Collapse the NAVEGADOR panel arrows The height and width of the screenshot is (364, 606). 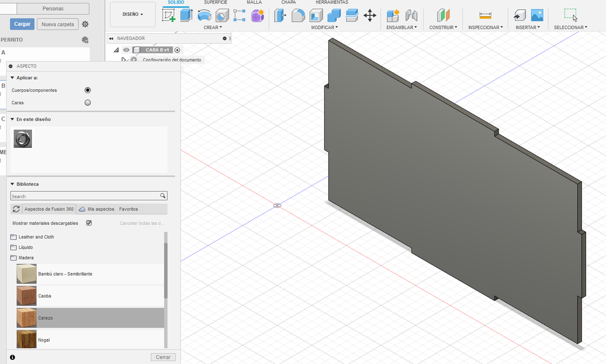click(x=111, y=38)
